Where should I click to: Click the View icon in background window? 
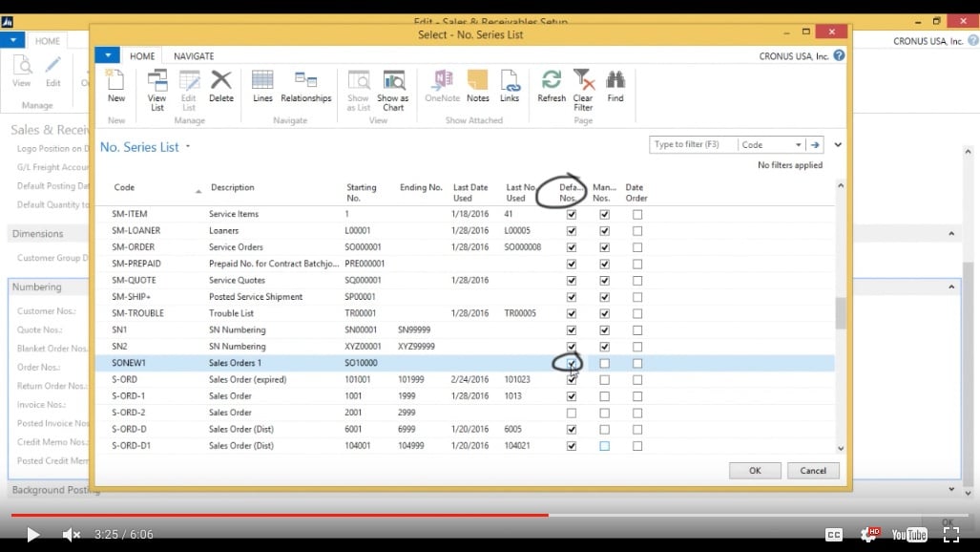(22, 72)
